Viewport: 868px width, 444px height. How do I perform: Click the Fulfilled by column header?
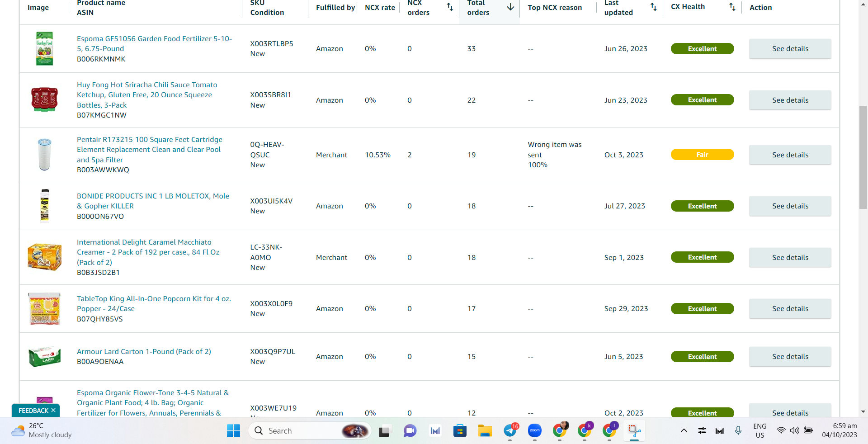click(x=335, y=8)
